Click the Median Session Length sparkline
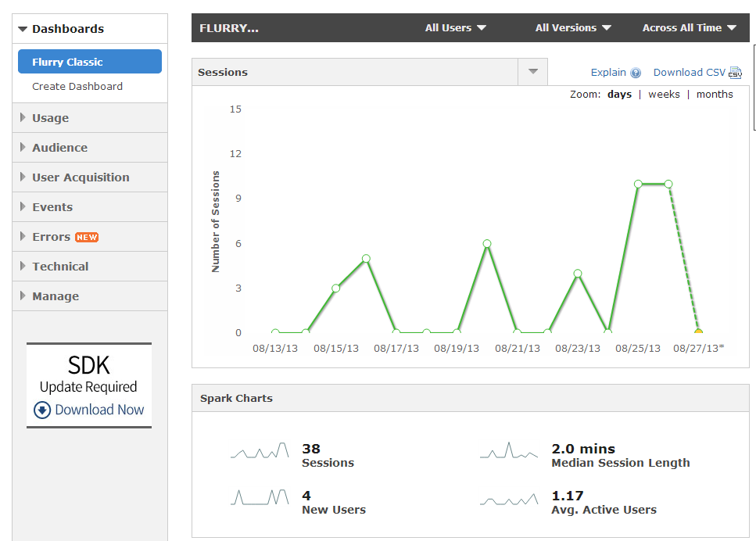Image resolution: width=756 pixels, height=541 pixels. (x=508, y=451)
